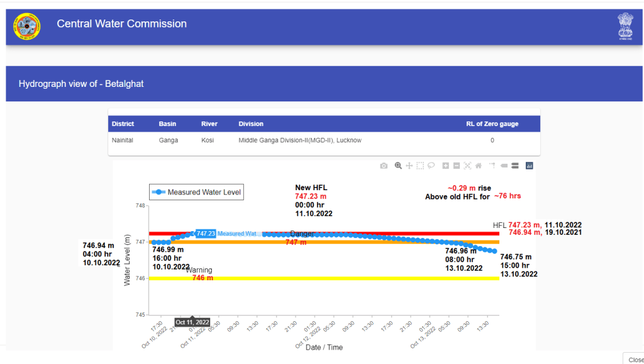Click the last data point on the water level line

pyautogui.click(x=494, y=251)
